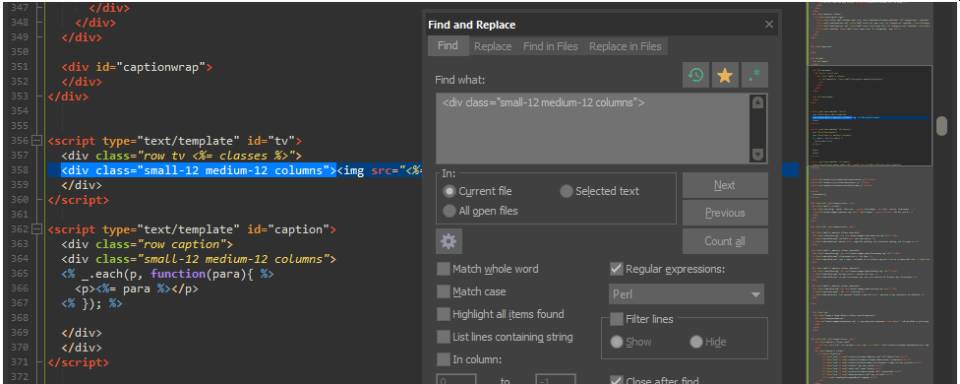This screenshot has width=960, height=384.
Task: Switch to the Find in Files tab
Action: 550,47
